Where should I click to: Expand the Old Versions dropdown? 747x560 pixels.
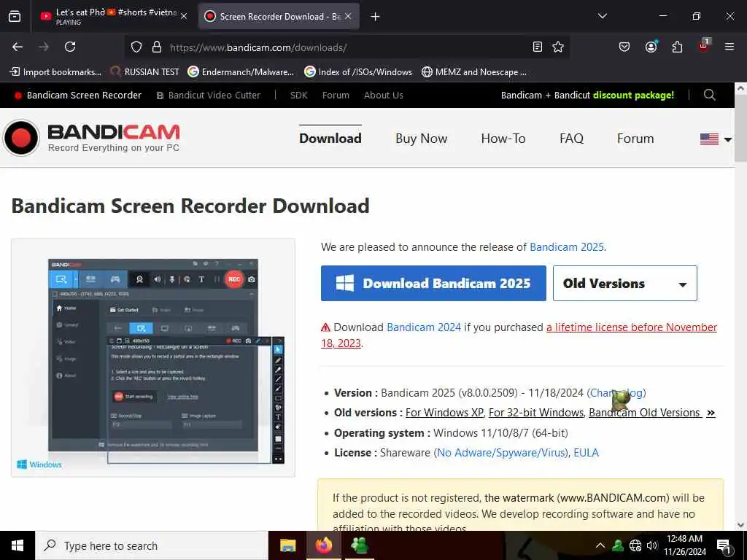click(625, 284)
